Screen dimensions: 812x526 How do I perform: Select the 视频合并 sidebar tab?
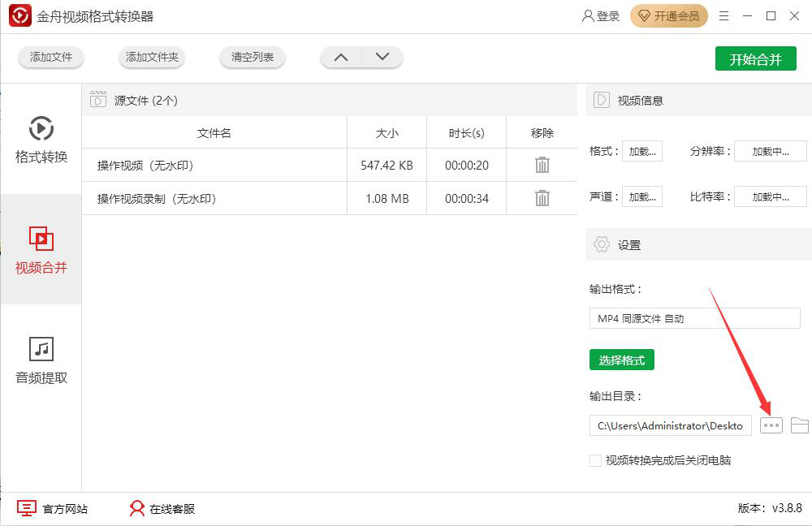(41, 250)
